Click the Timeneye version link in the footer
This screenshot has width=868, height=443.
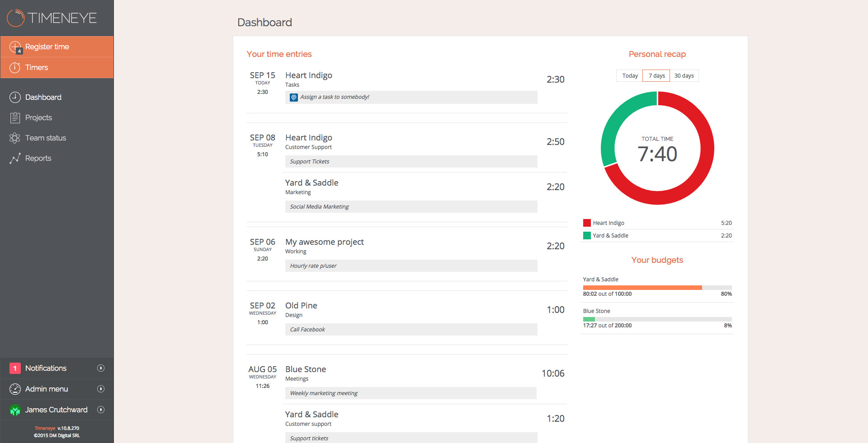pyautogui.click(x=45, y=428)
